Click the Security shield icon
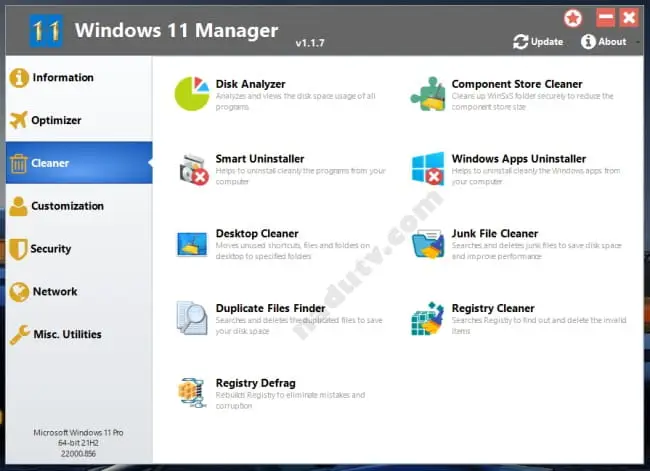 [18, 249]
